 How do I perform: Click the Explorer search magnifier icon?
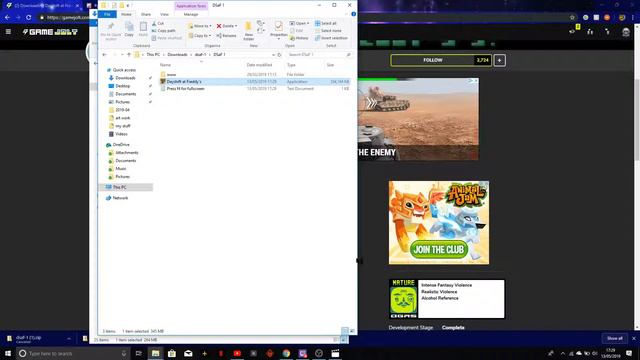tap(348, 55)
